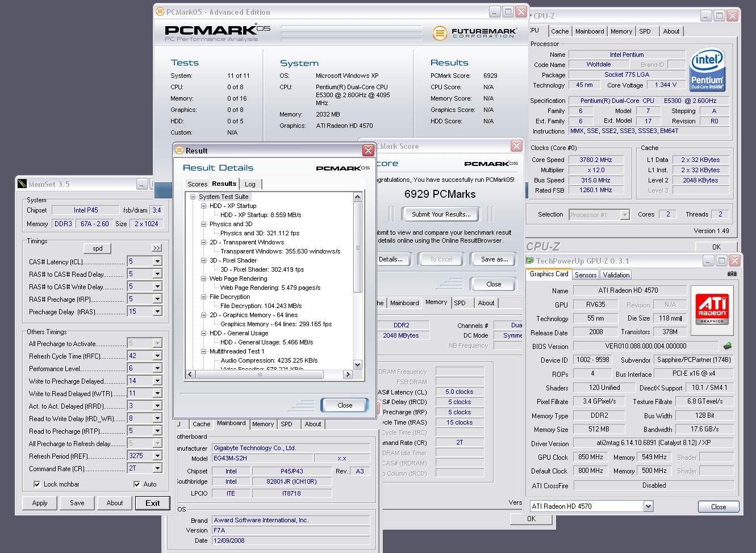Open the Validation tab in GPU-Z
Viewport: 756px width, 553px height.
point(616,275)
